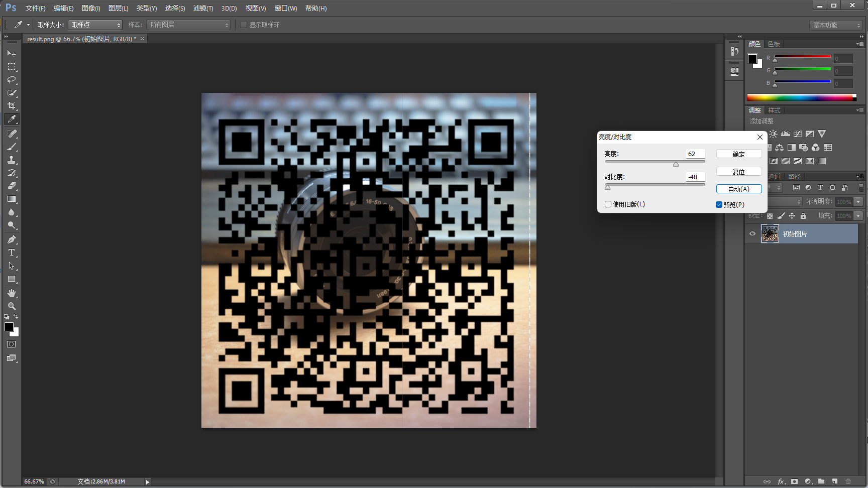Add a Levels adjustment from the Adjustments panel
This screenshot has width=868, height=488.
pyautogui.click(x=786, y=134)
